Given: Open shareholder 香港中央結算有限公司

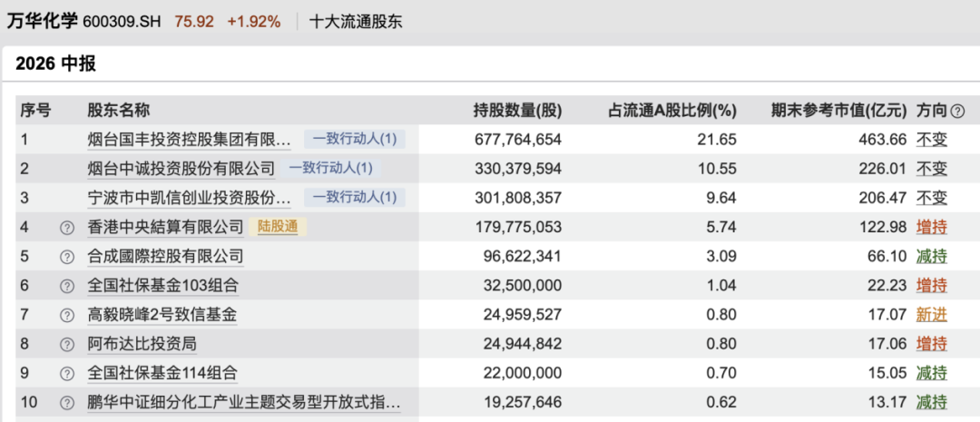Looking at the screenshot, I should (165, 228).
